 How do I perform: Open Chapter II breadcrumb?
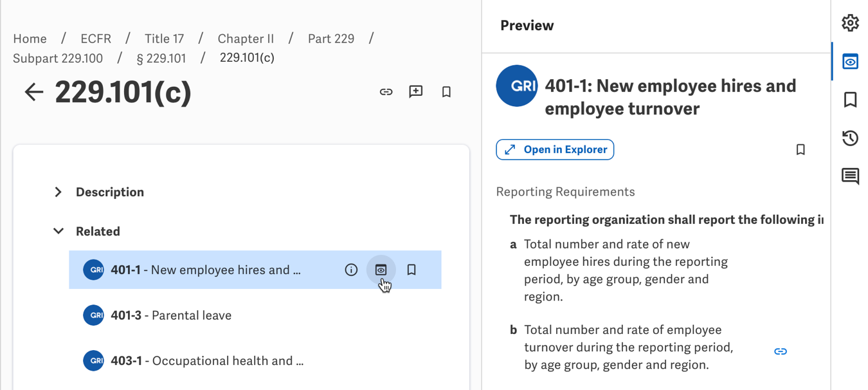click(x=246, y=39)
